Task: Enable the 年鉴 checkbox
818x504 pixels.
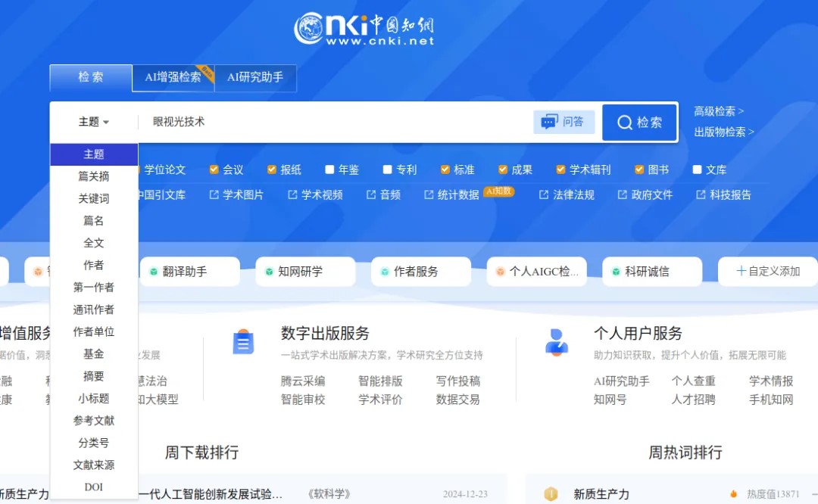Action: coord(329,170)
